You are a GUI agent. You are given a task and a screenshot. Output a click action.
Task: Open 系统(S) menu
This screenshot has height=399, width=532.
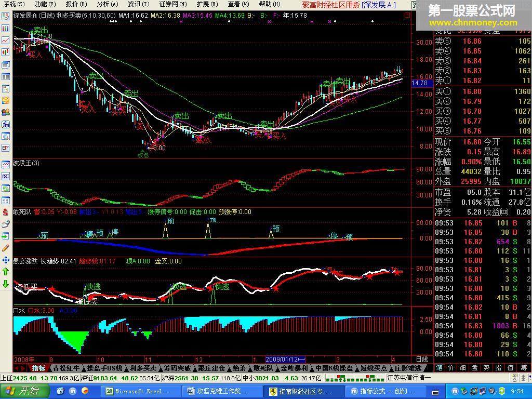[x=14, y=4]
